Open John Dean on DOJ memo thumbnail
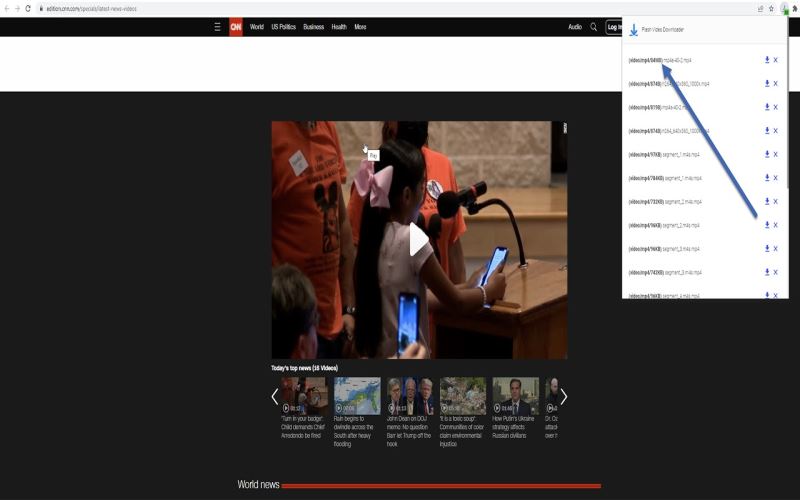Viewport: 800px width, 500px height. coord(410,395)
